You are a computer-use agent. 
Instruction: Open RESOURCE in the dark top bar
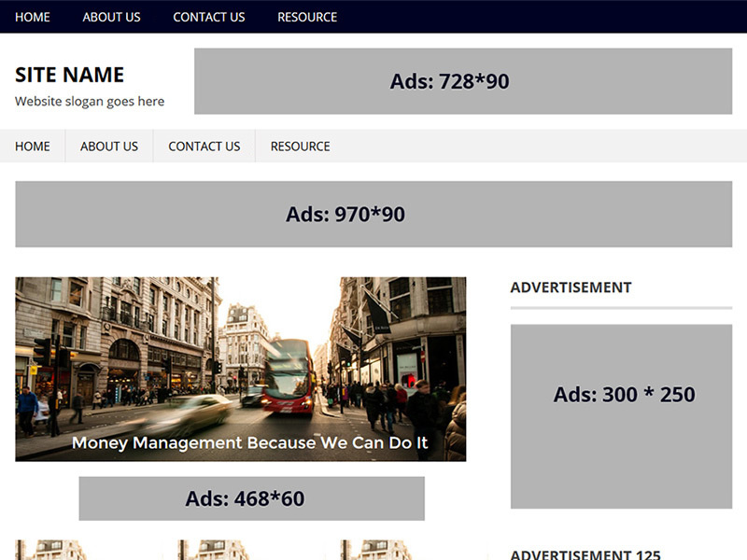(307, 17)
